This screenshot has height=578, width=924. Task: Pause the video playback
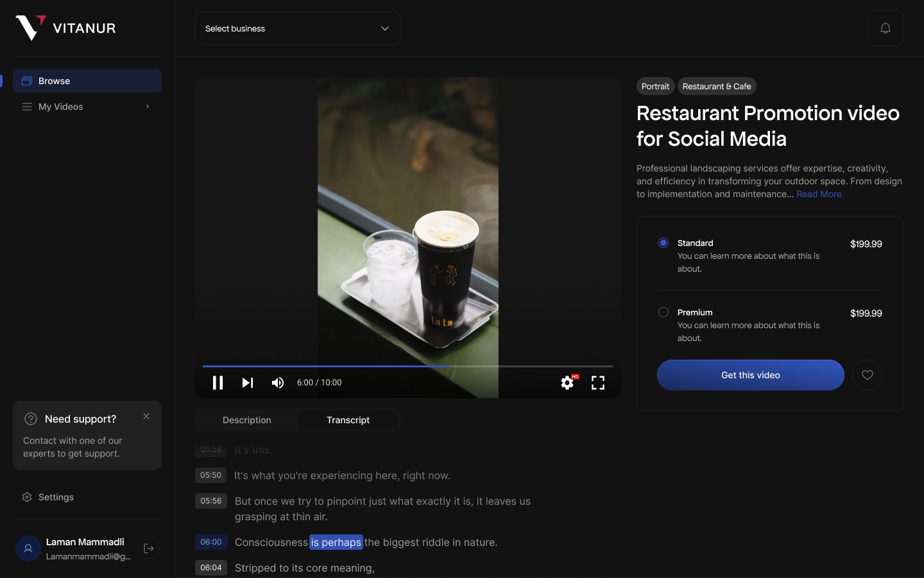click(x=218, y=383)
